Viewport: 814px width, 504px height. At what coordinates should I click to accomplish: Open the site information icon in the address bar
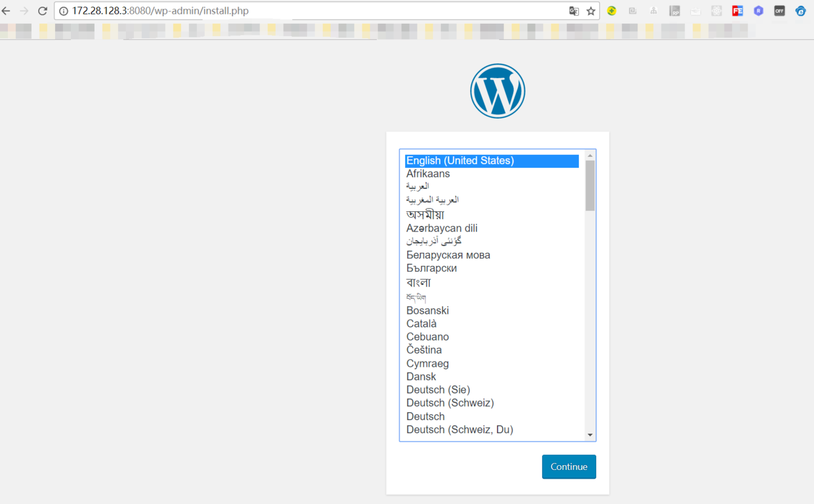pyautogui.click(x=64, y=11)
